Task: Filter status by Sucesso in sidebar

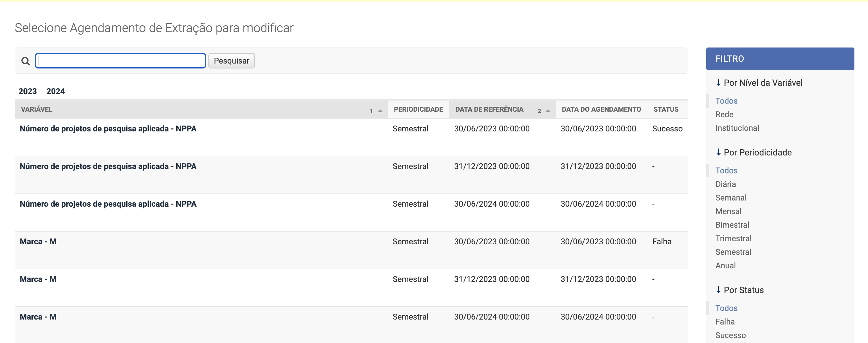Action: (x=731, y=336)
